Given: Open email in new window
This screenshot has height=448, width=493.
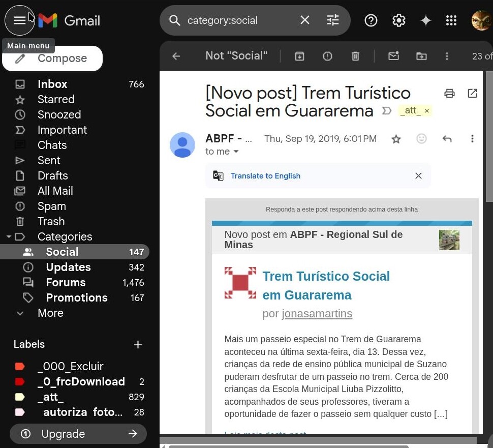Looking at the screenshot, I should tap(472, 93).
